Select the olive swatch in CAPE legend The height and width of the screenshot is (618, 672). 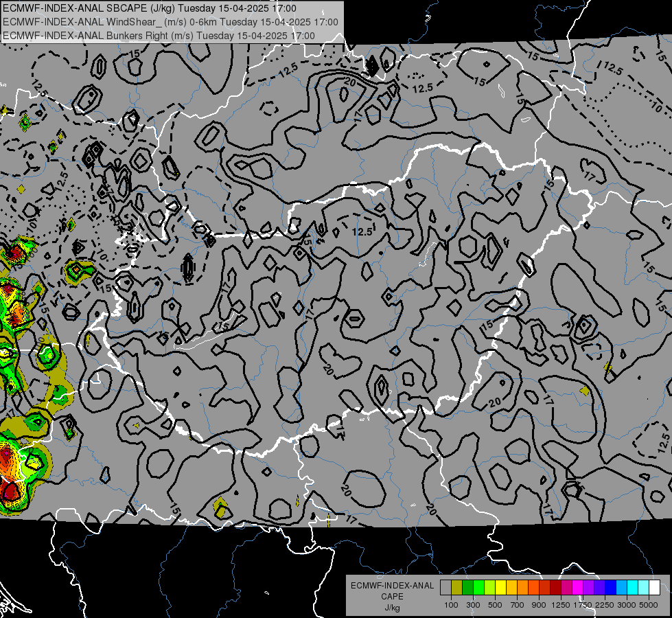pos(457,588)
